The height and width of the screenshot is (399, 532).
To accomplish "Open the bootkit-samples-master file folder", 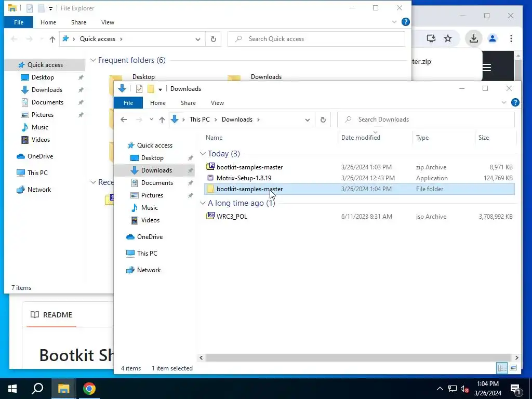I will click(x=249, y=189).
